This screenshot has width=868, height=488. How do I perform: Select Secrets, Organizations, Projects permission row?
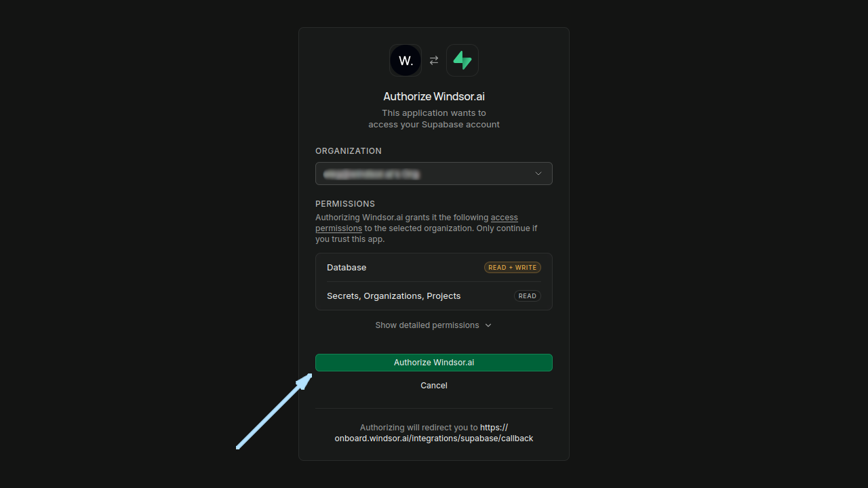434,296
